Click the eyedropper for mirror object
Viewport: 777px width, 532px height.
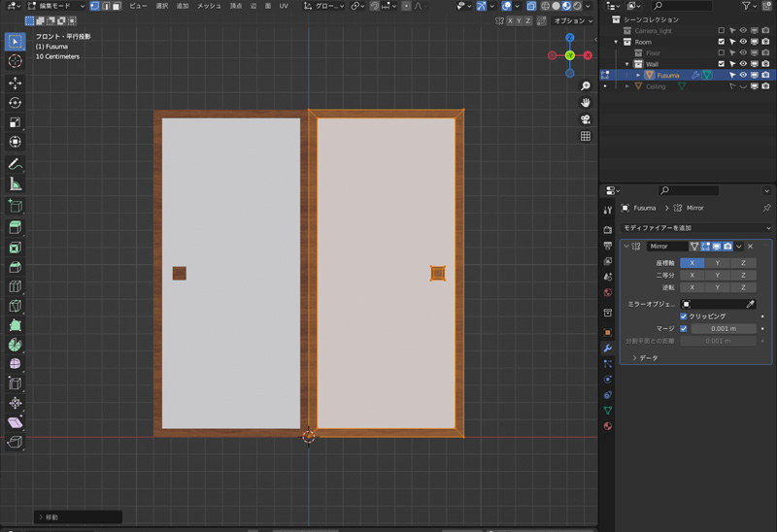point(750,304)
